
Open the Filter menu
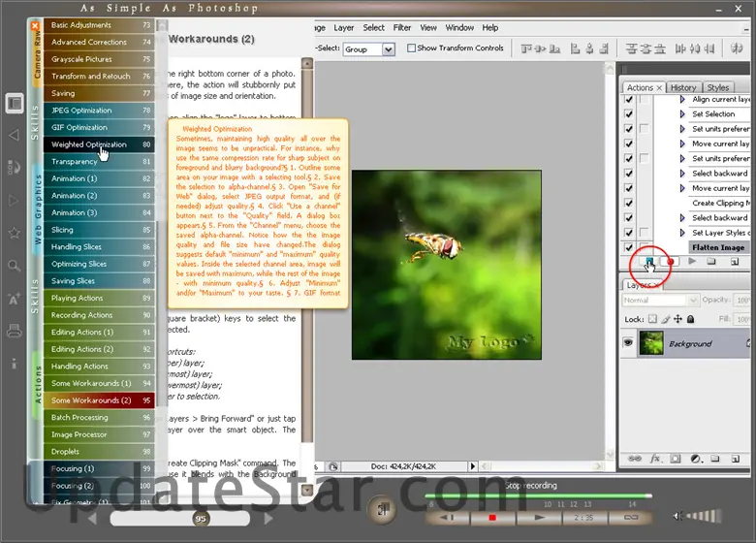402,28
